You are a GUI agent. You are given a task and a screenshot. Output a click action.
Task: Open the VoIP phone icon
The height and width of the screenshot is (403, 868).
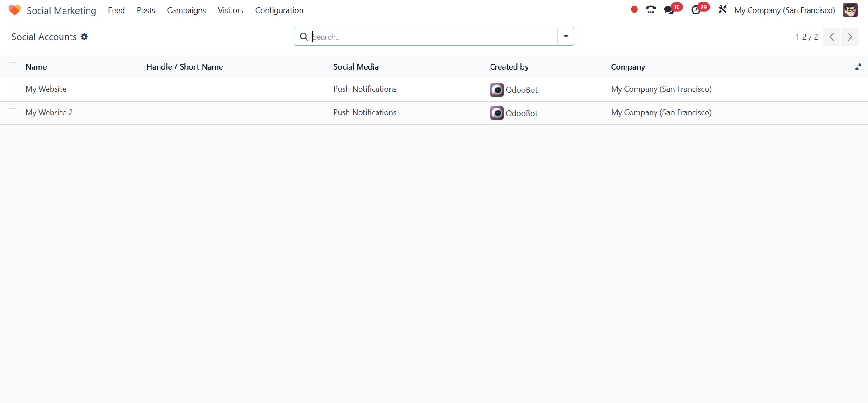pyautogui.click(x=651, y=10)
